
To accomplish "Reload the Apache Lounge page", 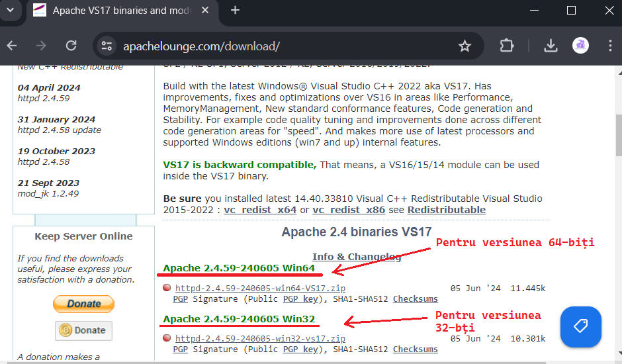I will click(x=71, y=46).
